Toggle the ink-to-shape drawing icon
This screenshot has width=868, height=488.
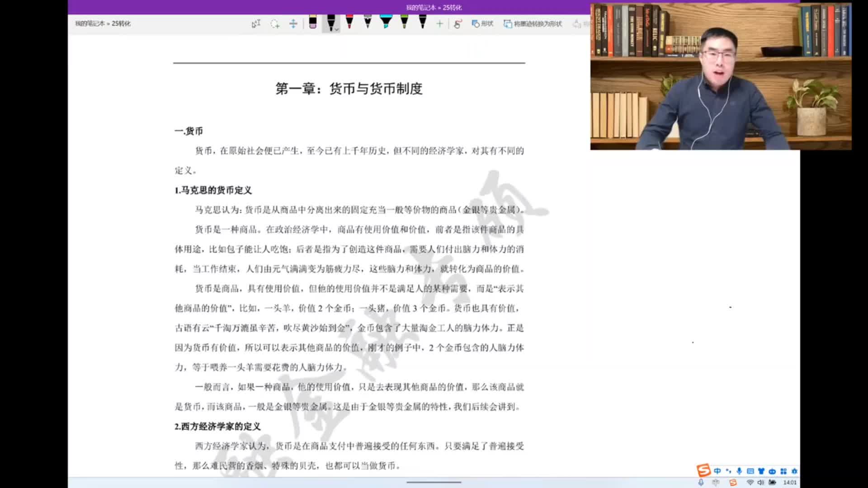[458, 23]
